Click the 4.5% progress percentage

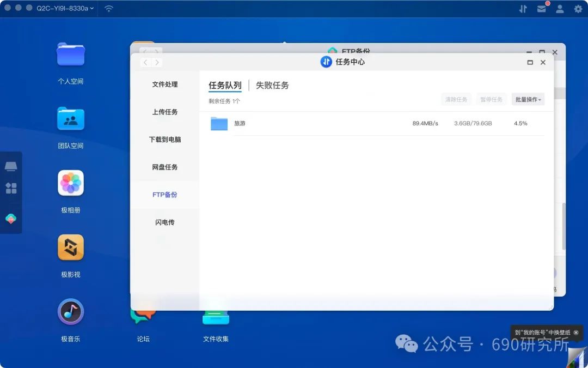click(520, 123)
